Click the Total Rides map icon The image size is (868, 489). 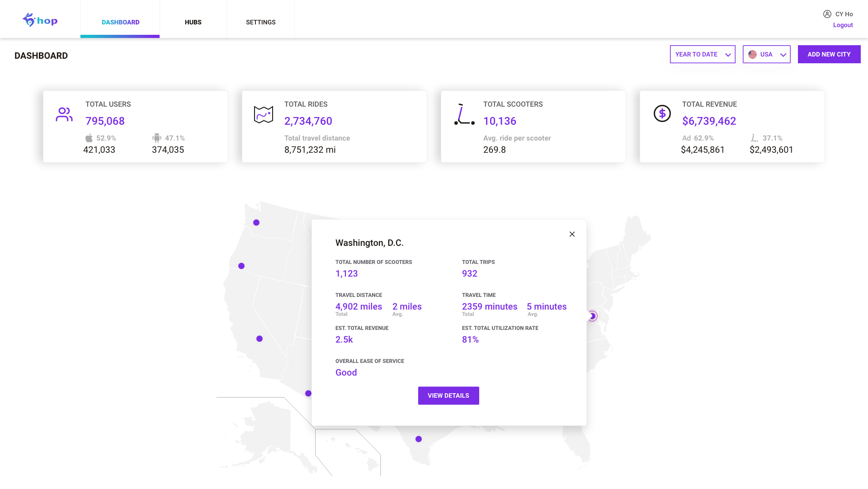264,114
